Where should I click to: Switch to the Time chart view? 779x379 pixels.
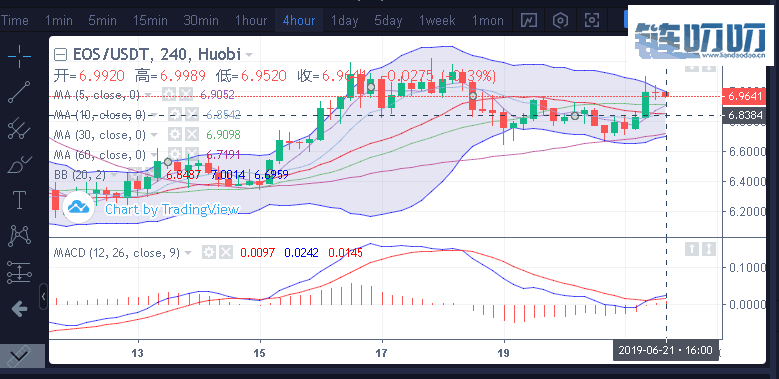pyautogui.click(x=15, y=21)
